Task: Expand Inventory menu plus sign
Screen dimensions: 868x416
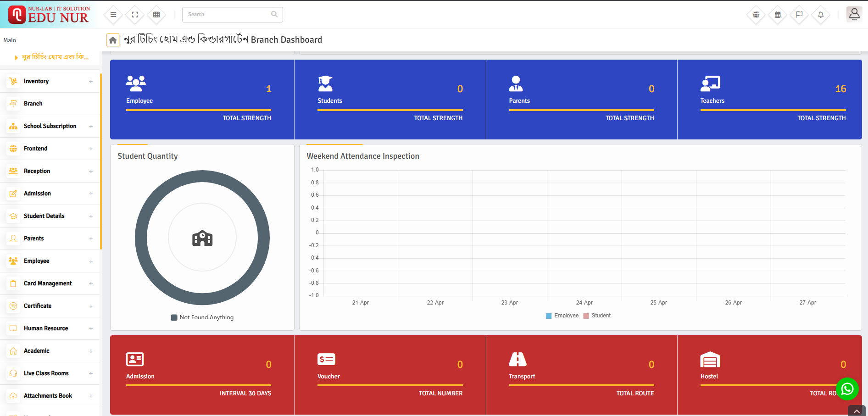Action: pyautogui.click(x=91, y=82)
